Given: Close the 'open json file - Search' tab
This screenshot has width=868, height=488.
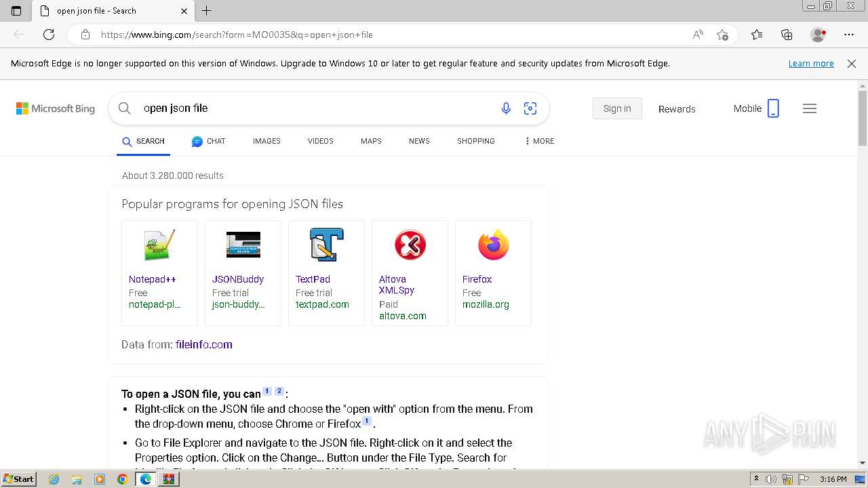Looking at the screenshot, I should point(184,11).
